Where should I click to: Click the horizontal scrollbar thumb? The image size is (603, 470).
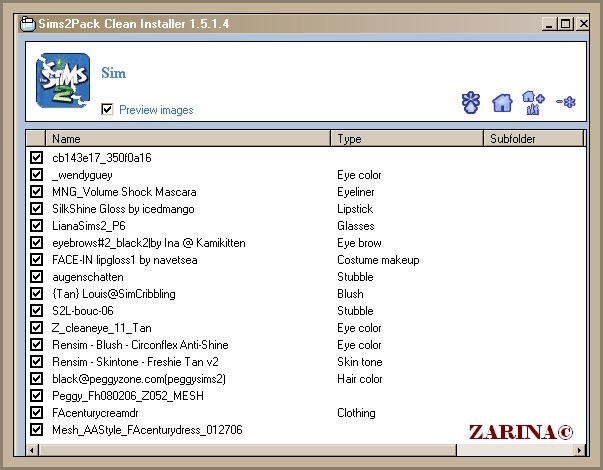click(x=247, y=450)
